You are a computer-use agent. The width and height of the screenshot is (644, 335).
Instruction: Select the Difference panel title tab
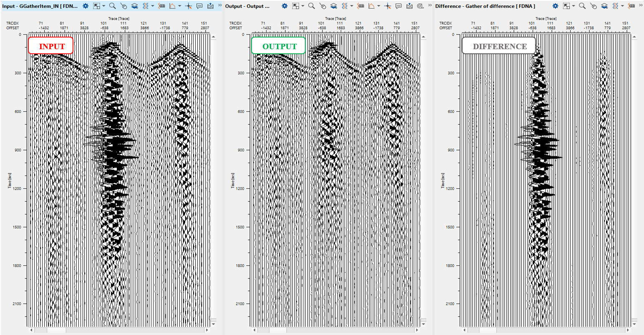pyautogui.click(x=485, y=6)
